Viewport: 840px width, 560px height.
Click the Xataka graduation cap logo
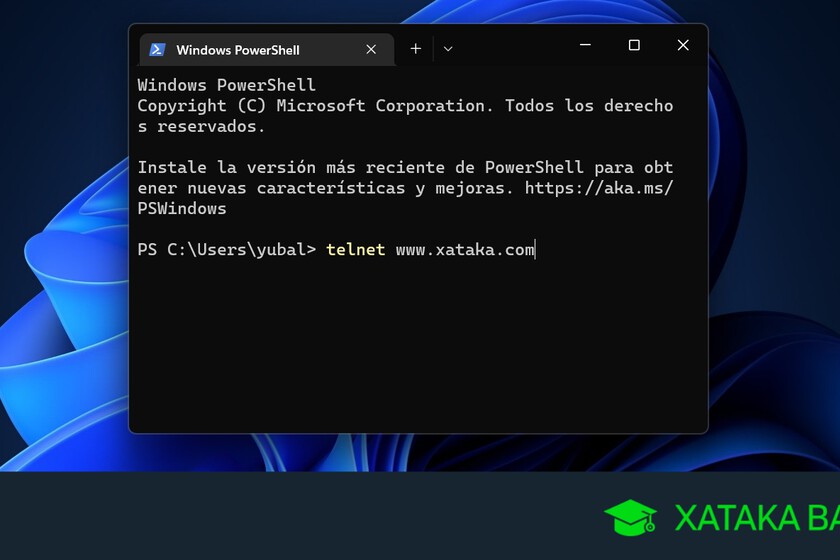tap(631, 518)
